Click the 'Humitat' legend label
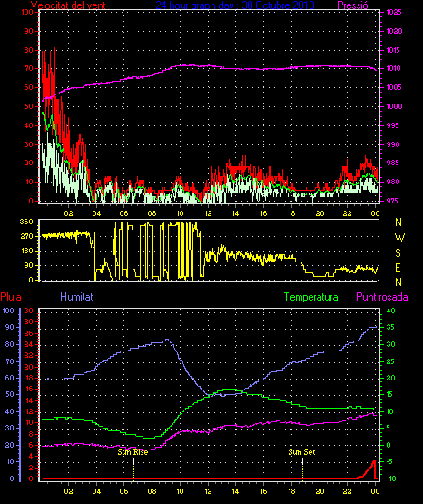423x504 pixels. click(76, 296)
